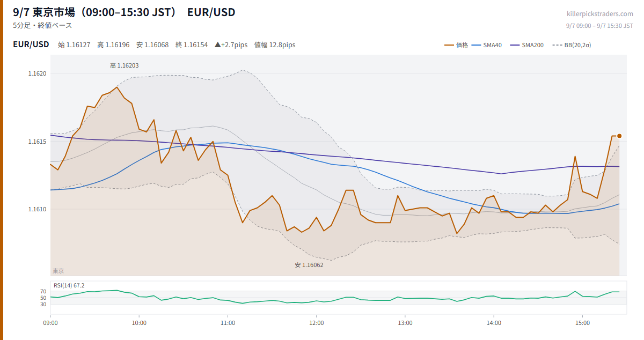Toggle the SMA200 series in the legend
Screen dimensions: 644x340
(526, 45)
